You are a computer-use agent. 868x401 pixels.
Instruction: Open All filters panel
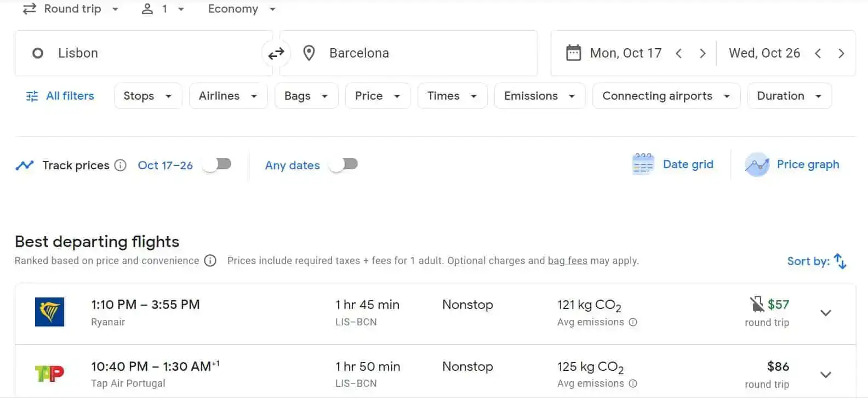point(60,96)
